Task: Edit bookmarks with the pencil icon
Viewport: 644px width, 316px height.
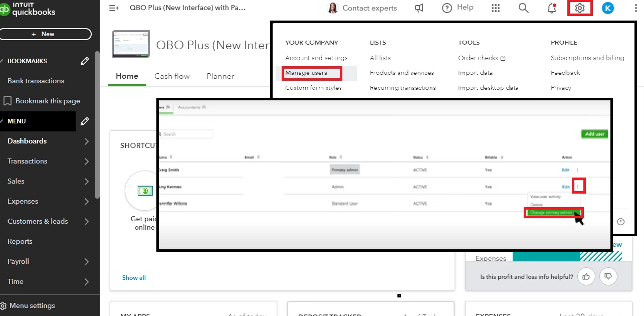Action: (85, 61)
